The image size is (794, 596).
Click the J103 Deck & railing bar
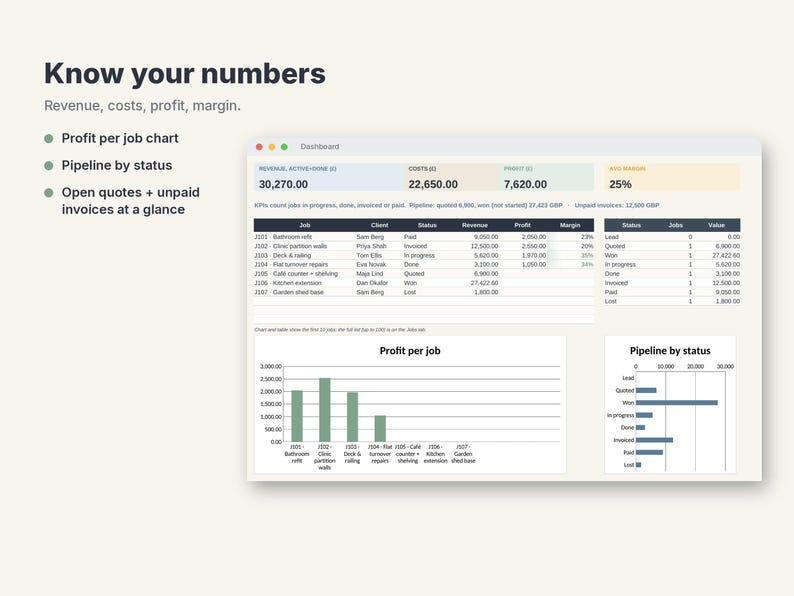coord(352,417)
